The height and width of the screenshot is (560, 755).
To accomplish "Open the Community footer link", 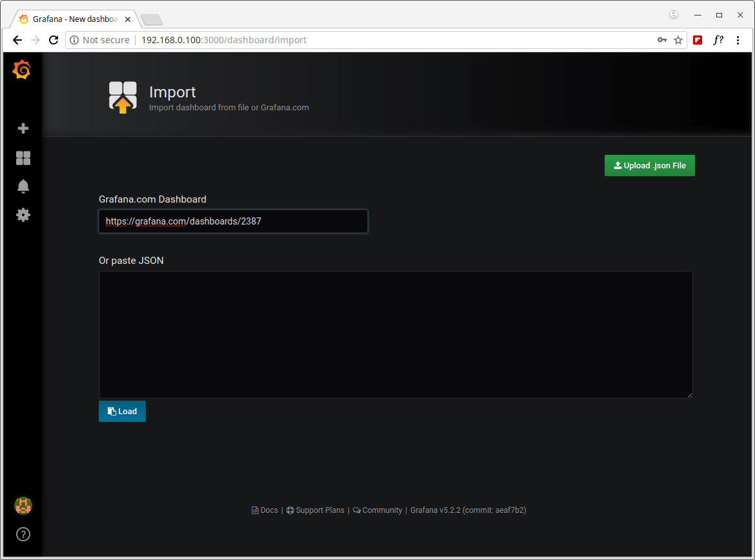I will point(377,510).
